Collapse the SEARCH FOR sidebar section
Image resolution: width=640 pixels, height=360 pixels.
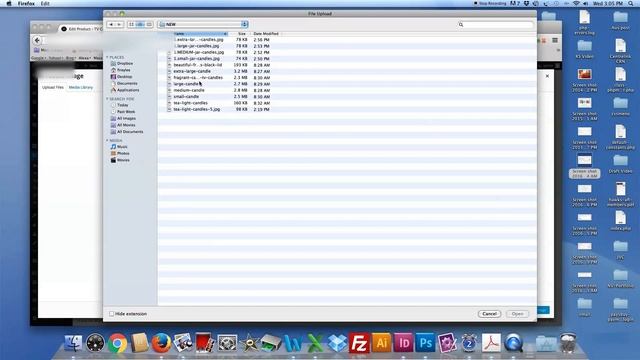[107, 99]
